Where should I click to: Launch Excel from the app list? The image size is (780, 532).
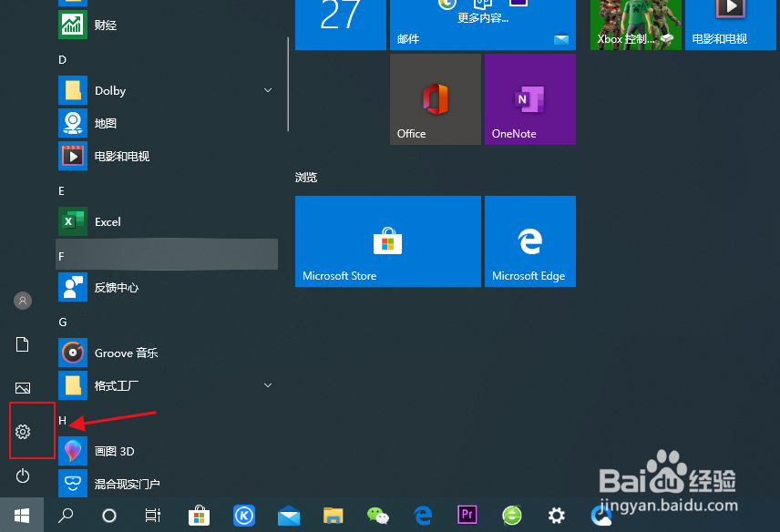(x=167, y=221)
